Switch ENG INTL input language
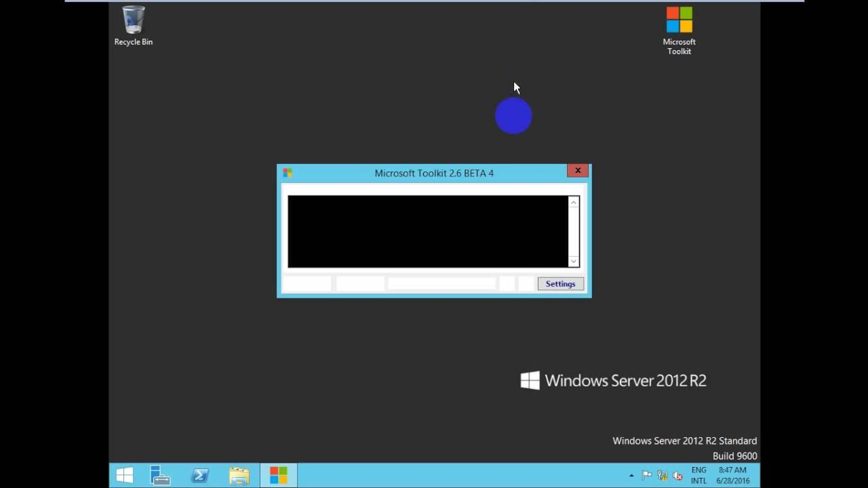This screenshot has width=868, height=488. (x=698, y=475)
